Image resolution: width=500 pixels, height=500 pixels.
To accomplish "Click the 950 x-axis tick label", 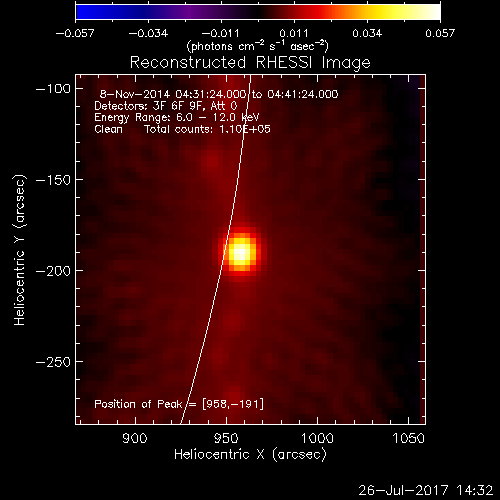I will (226, 438).
